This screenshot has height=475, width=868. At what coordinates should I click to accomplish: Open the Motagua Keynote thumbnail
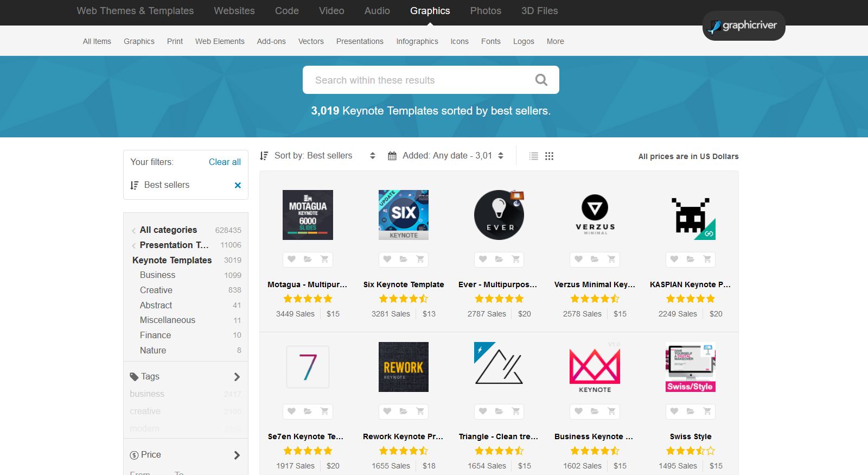[308, 215]
